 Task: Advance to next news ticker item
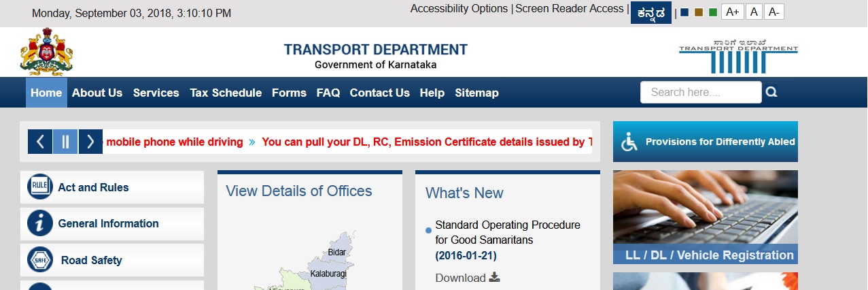tap(90, 142)
